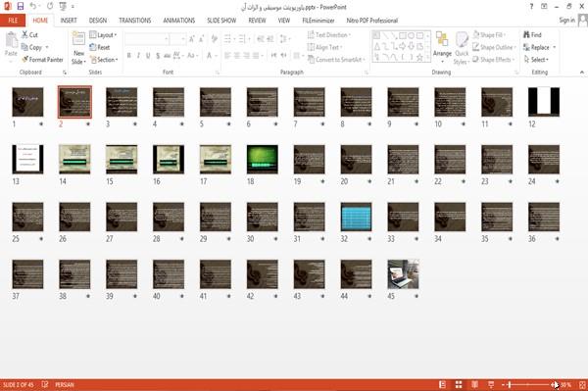
Task: Switch to Normal view icon in status bar
Action: pyautogui.click(x=443, y=384)
